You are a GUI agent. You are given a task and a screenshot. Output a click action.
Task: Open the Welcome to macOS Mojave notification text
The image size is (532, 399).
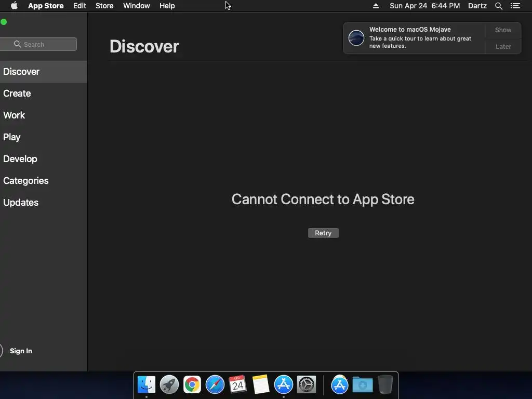tap(420, 37)
